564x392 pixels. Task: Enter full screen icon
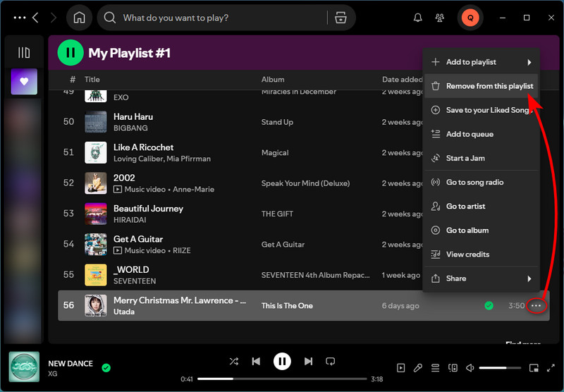(x=551, y=368)
